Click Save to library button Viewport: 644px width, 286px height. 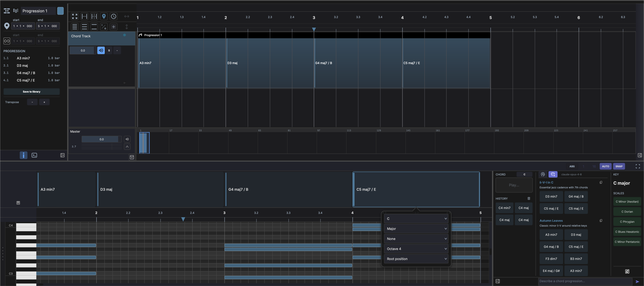(x=31, y=92)
